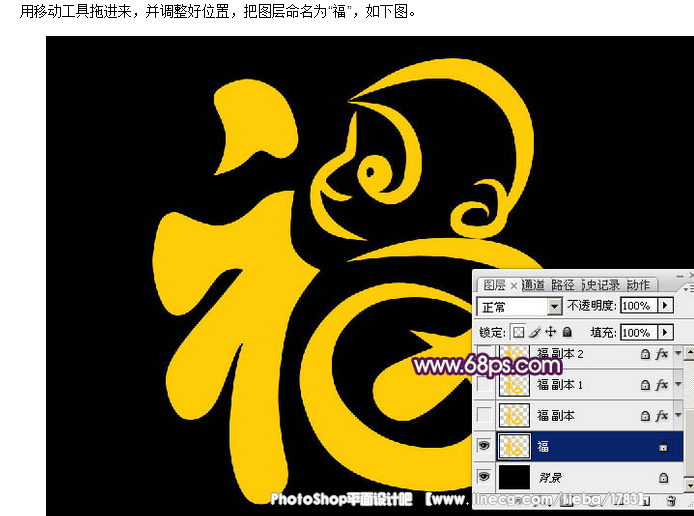Hide the 背景 layer using its eye icon

(484, 478)
